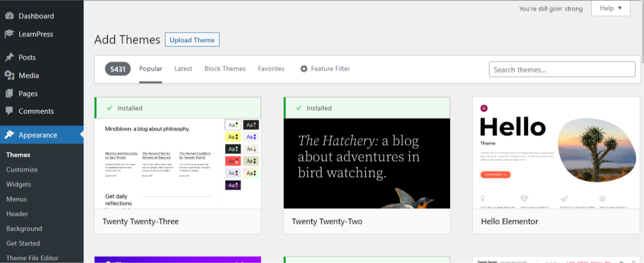This screenshot has height=263, width=644.
Task: Open Twenty Twenty-Three theme preview image
Action: tap(178, 163)
